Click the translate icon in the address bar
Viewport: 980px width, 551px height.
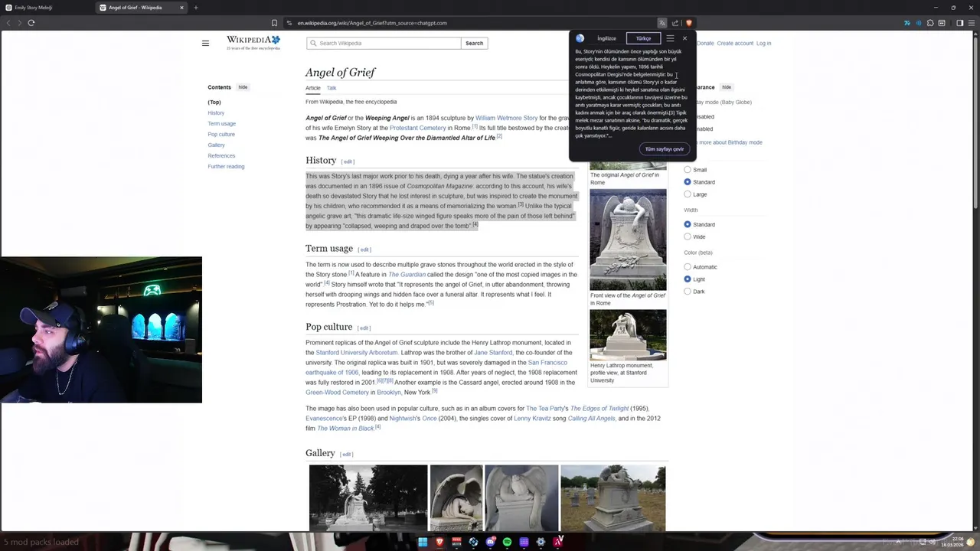(662, 23)
